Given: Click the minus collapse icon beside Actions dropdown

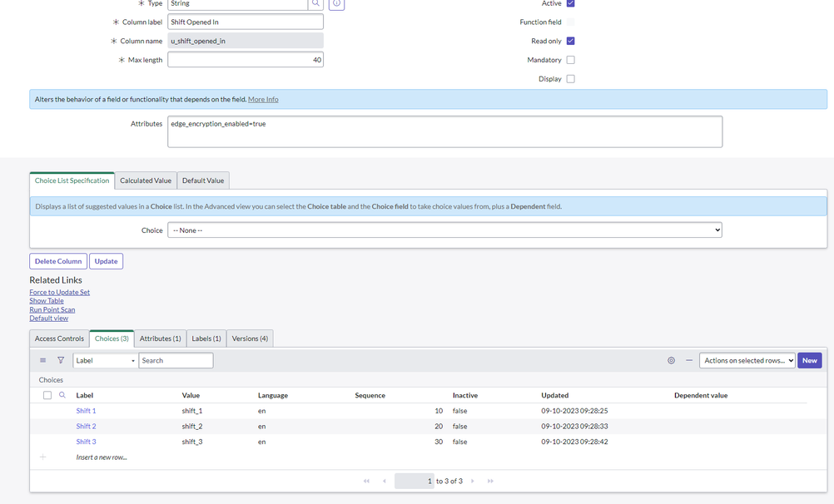Looking at the screenshot, I should (x=689, y=360).
